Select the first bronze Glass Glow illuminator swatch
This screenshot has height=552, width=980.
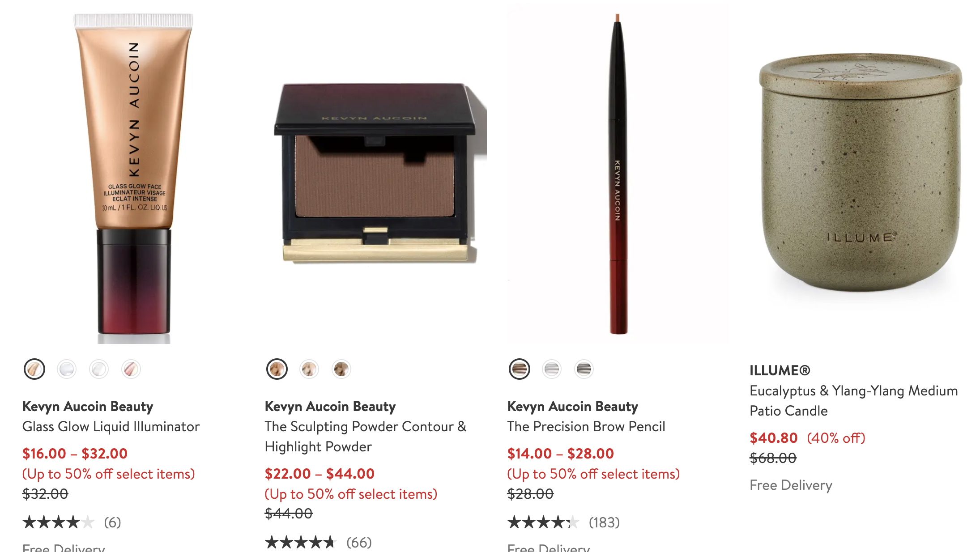[34, 369]
